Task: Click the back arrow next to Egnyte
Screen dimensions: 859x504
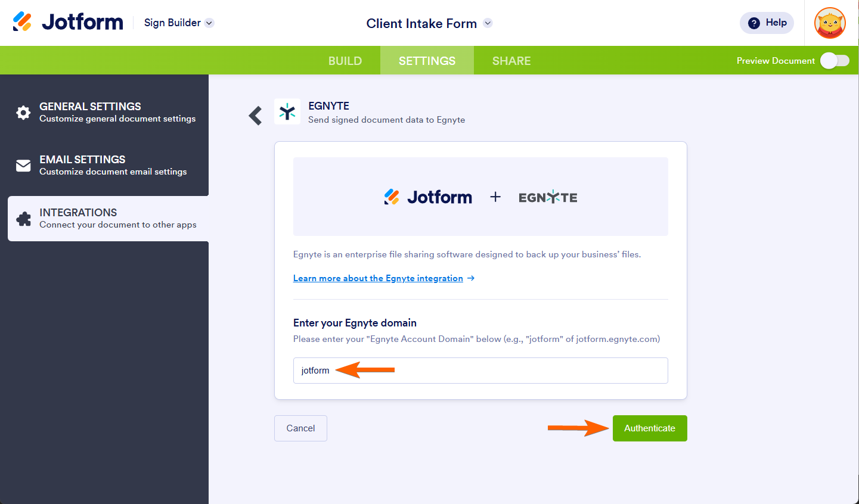Action: 256,115
